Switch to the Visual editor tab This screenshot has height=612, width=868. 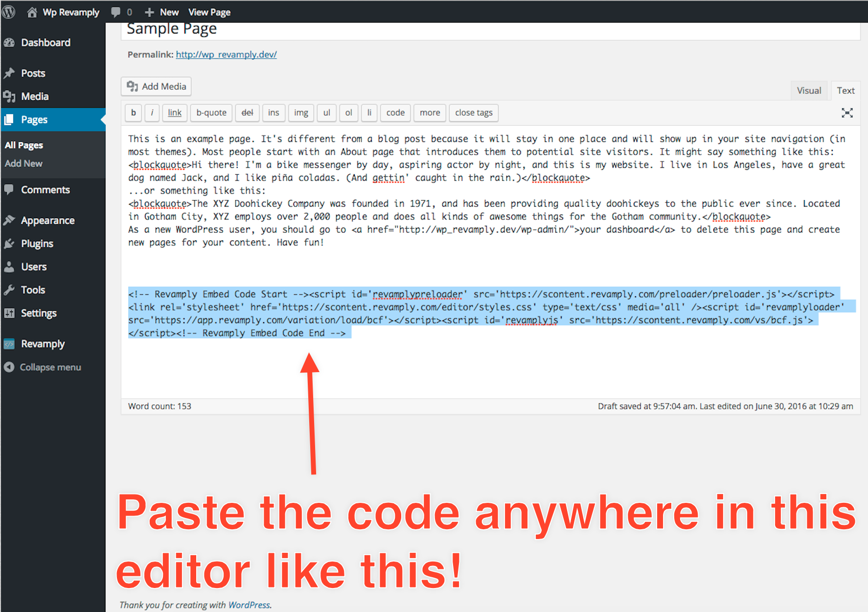[x=809, y=91]
